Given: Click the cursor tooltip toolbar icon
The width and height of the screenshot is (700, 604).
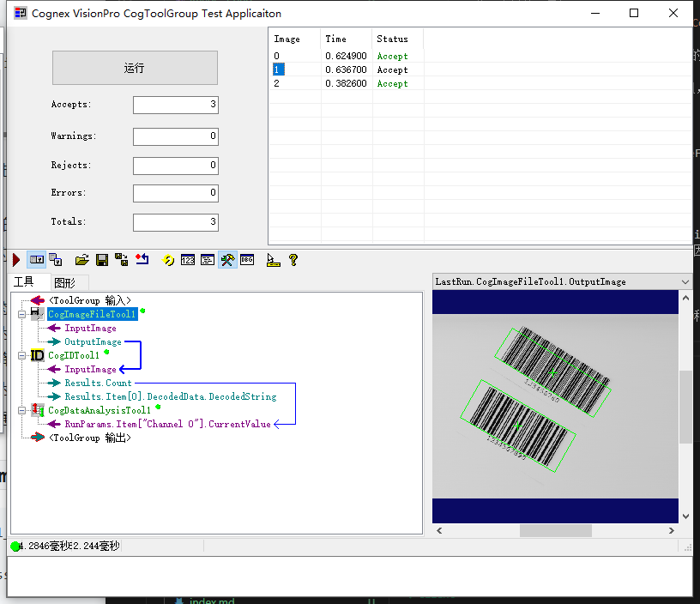Looking at the screenshot, I should coord(273,260).
